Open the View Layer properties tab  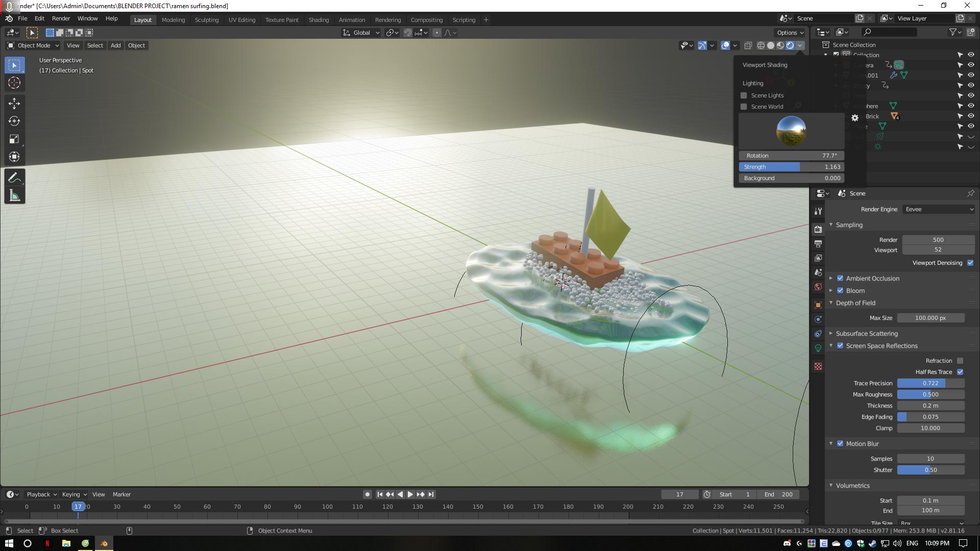(x=818, y=258)
